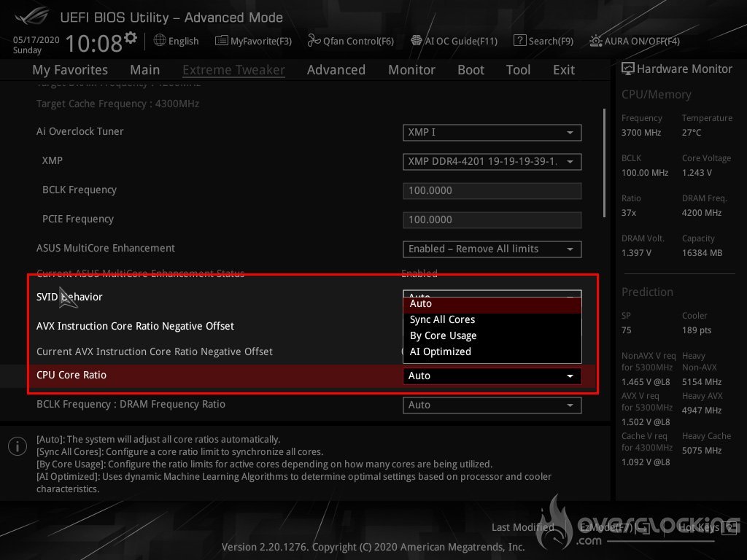Screen dimensions: 747x560
Task: Switch to the Advanced tab
Action: pos(336,69)
